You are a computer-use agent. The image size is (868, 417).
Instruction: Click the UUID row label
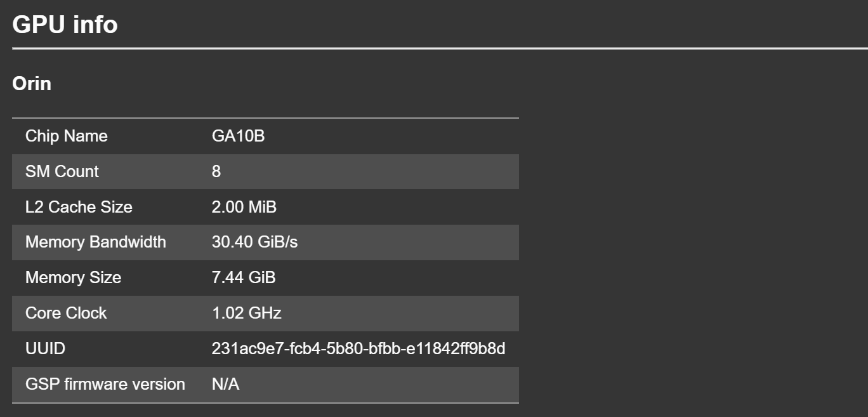45,348
